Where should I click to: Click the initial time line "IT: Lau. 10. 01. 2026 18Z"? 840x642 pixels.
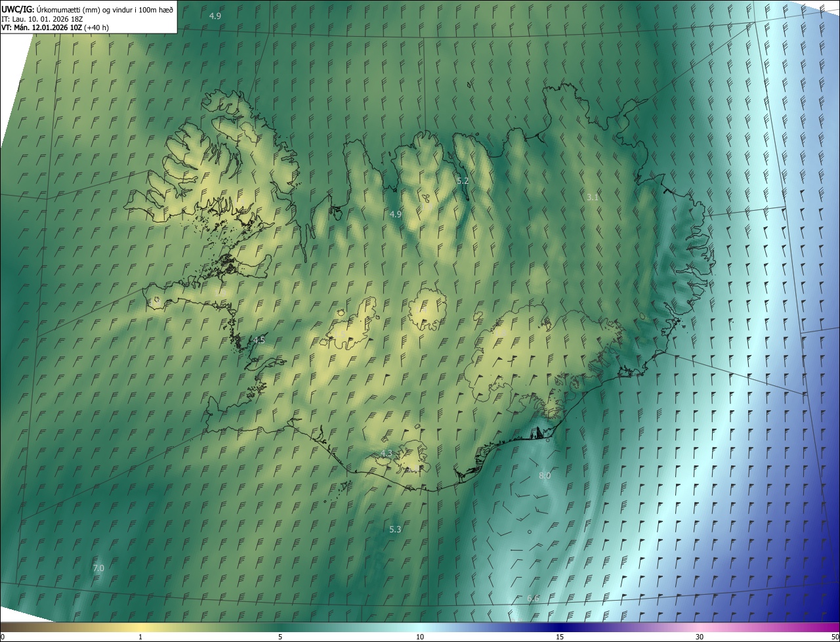43,18
